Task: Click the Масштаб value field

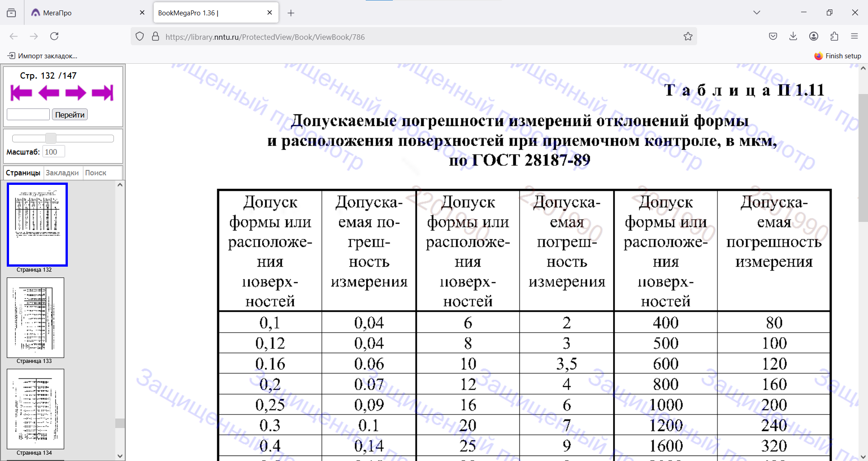Action: (x=54, y=152)
